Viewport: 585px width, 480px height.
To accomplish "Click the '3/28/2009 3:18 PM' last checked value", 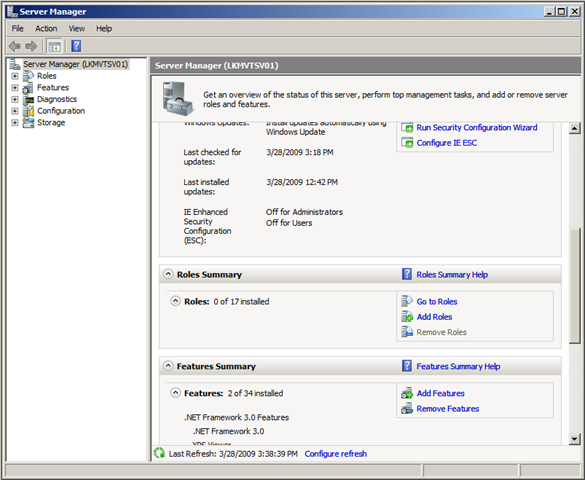I will coord(300,152).
